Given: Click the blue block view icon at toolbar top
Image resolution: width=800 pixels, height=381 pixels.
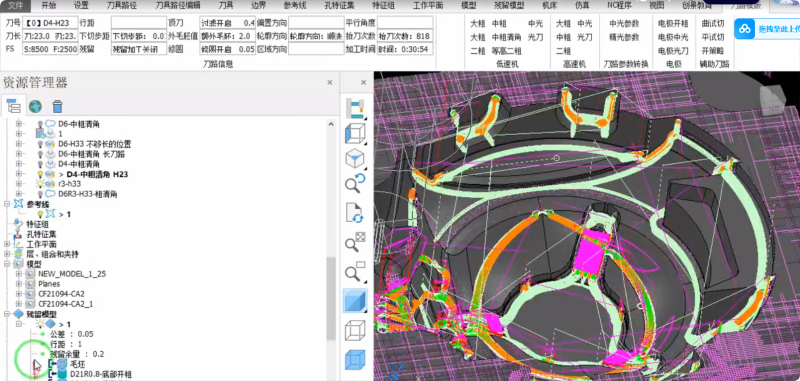Looking at the screenshot, I should (355, 108).
